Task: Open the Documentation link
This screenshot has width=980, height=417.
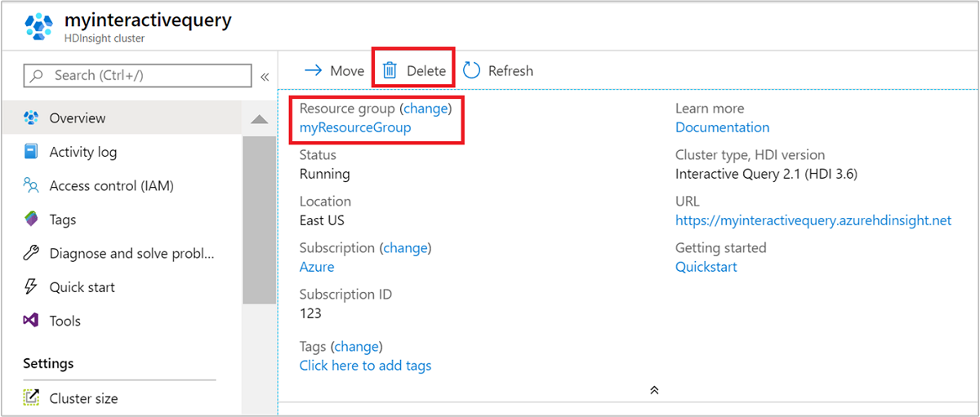Action: point(722,127)
